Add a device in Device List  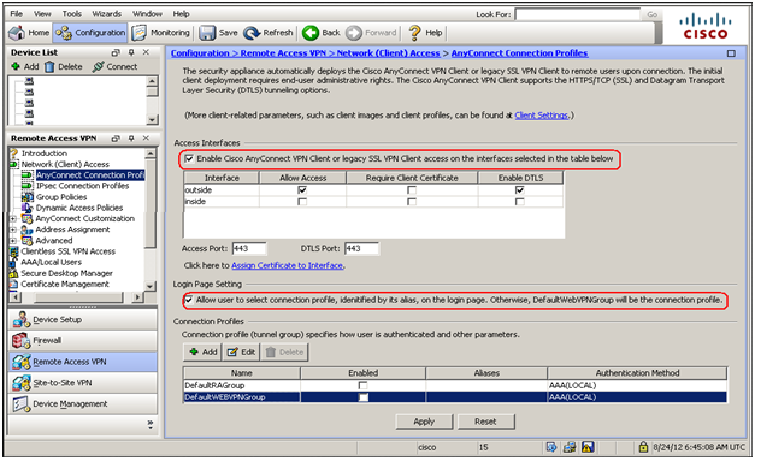pos(25,67)
